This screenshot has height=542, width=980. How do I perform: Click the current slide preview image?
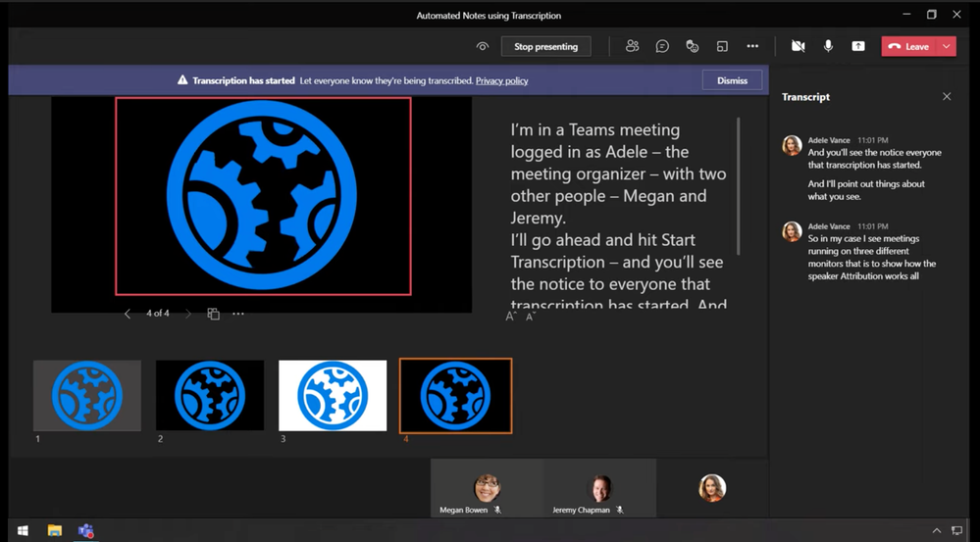[263, 196]
